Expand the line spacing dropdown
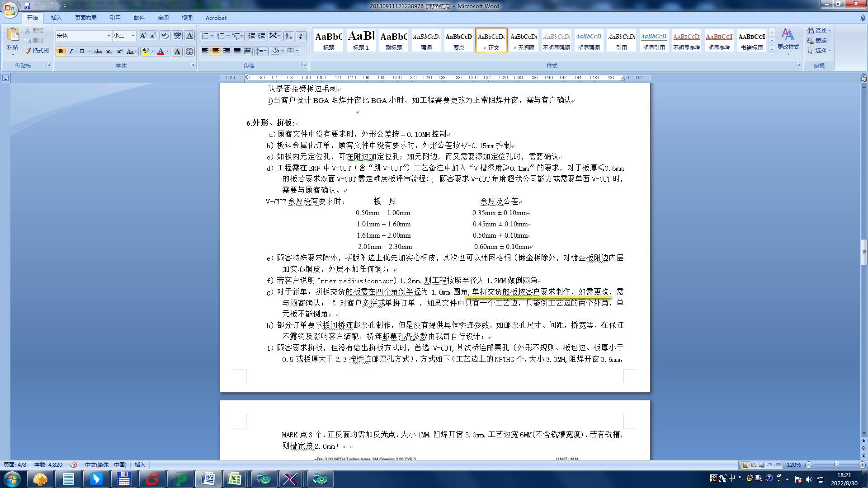The height and width of the screenshot is (488, 868). (265, 51)
